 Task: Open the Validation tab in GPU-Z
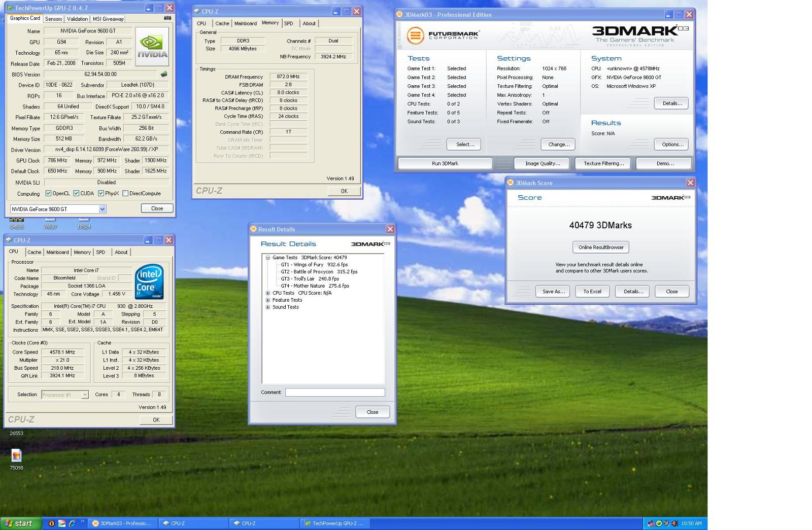[x=77, y=19]
